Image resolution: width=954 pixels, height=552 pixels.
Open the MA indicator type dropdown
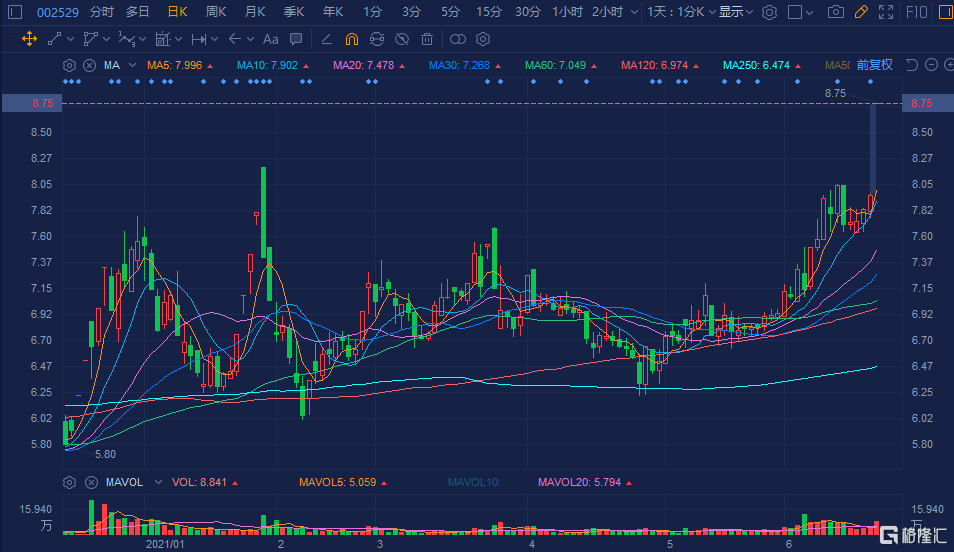point(132,65)
